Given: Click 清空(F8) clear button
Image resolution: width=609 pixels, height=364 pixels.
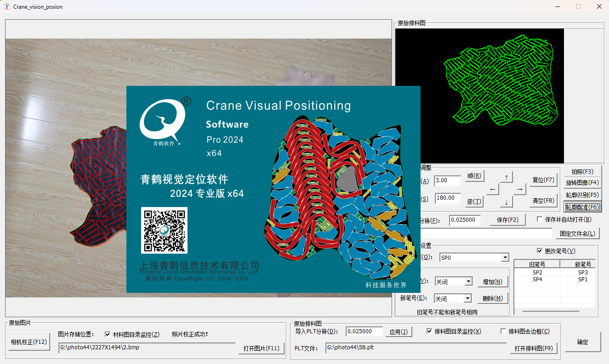Looking at the screenshot, I should [x=543, y=201].
